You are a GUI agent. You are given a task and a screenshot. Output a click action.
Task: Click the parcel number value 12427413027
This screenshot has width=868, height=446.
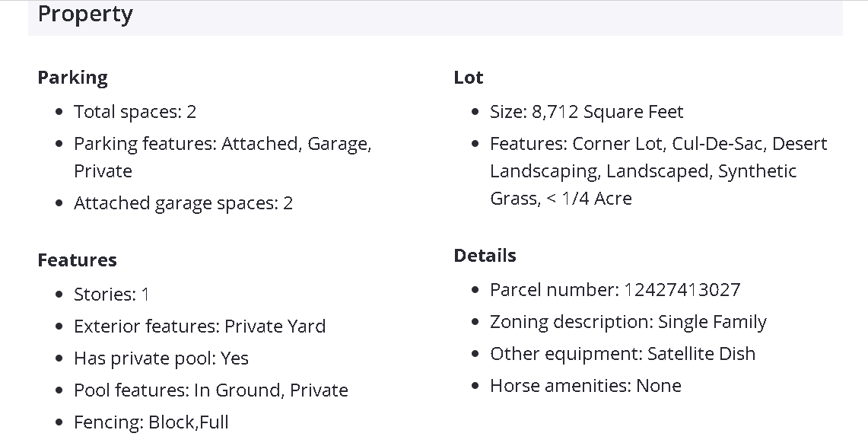tap(682, 290)
